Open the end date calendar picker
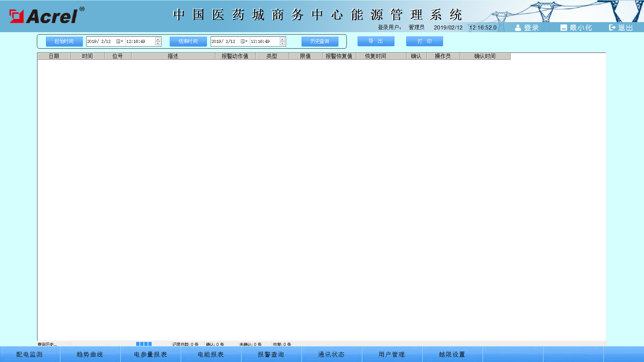644x362 pixels. [x=244, y=41]
